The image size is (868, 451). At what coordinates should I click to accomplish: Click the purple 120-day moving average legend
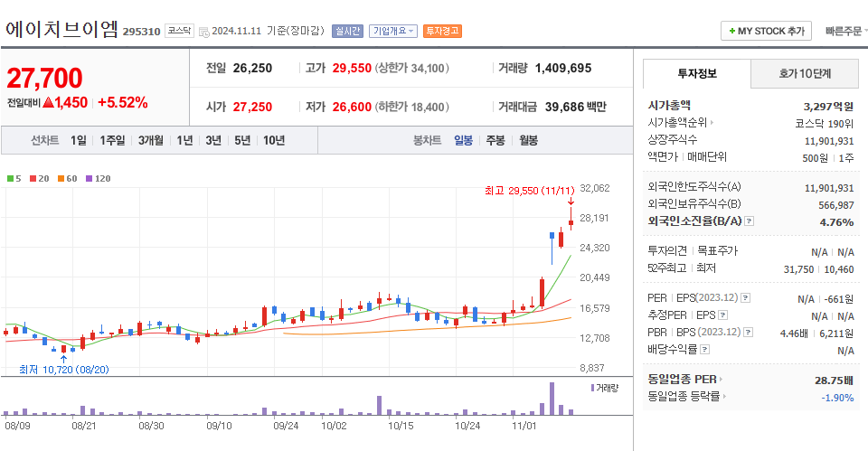98,179
